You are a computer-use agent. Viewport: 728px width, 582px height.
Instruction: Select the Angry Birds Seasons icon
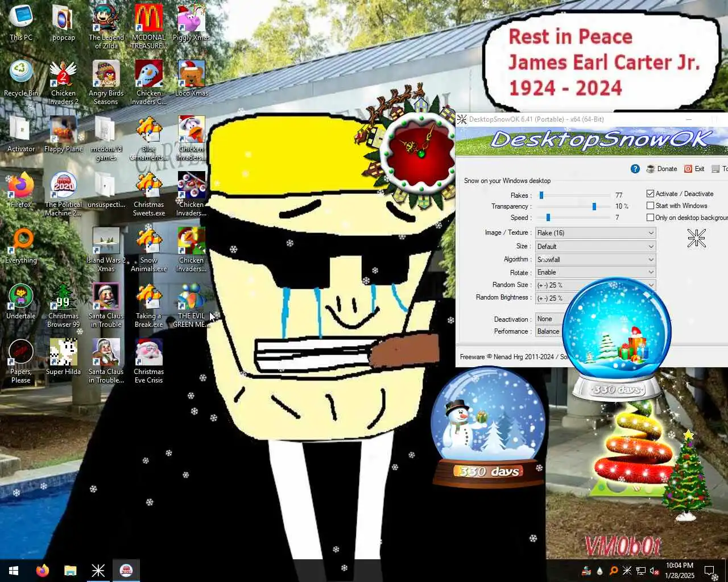[106, 83]
